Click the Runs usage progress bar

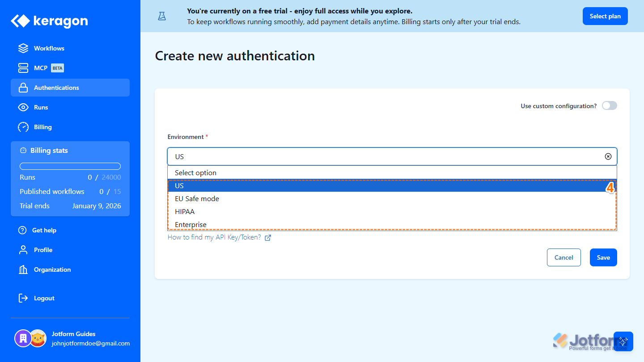click(70, 166)
